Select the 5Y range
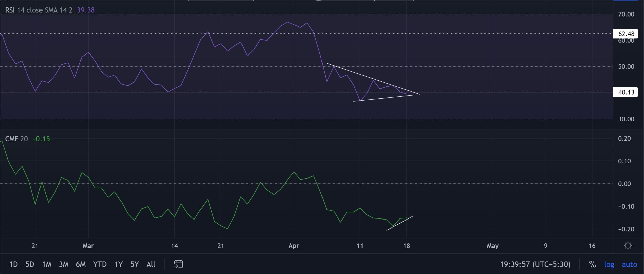The width and height of the screenshot is (644, 274). (134, 264)
